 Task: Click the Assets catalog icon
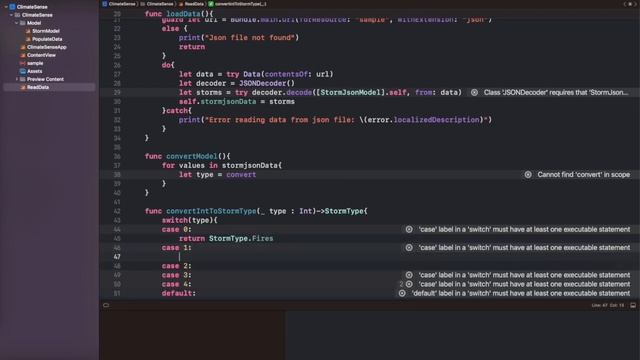pyautogui.click(x=23, y=71)
